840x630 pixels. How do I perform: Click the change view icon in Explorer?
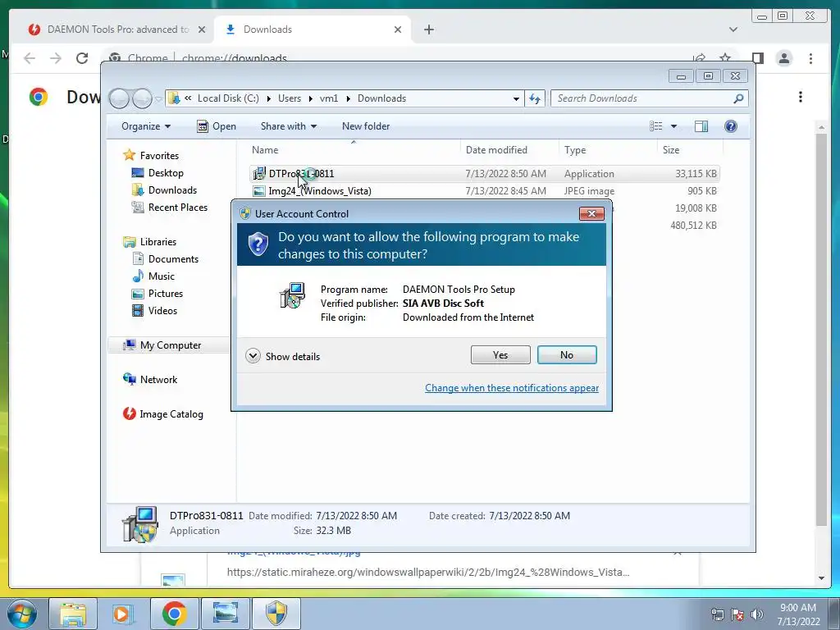pos(656,126)
